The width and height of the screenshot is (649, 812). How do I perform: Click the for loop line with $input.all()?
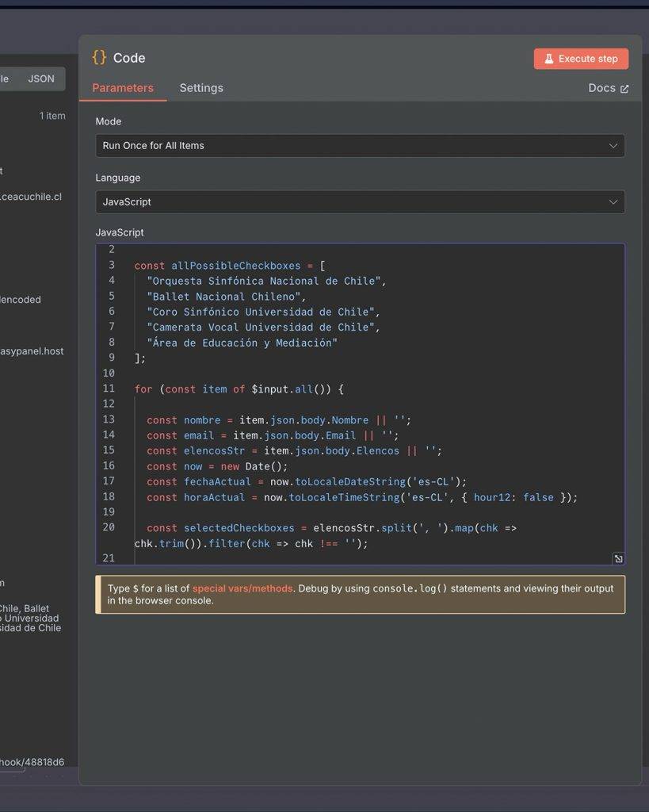[239, 389]
